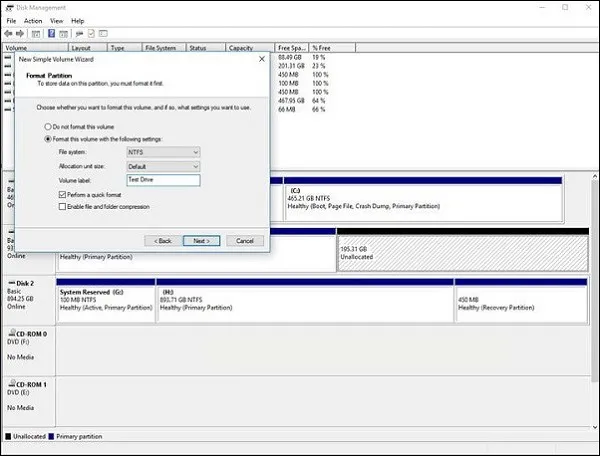Viewport: 600px width, 456px height.
Task: Open the Help menu
Action: [78, 21]
